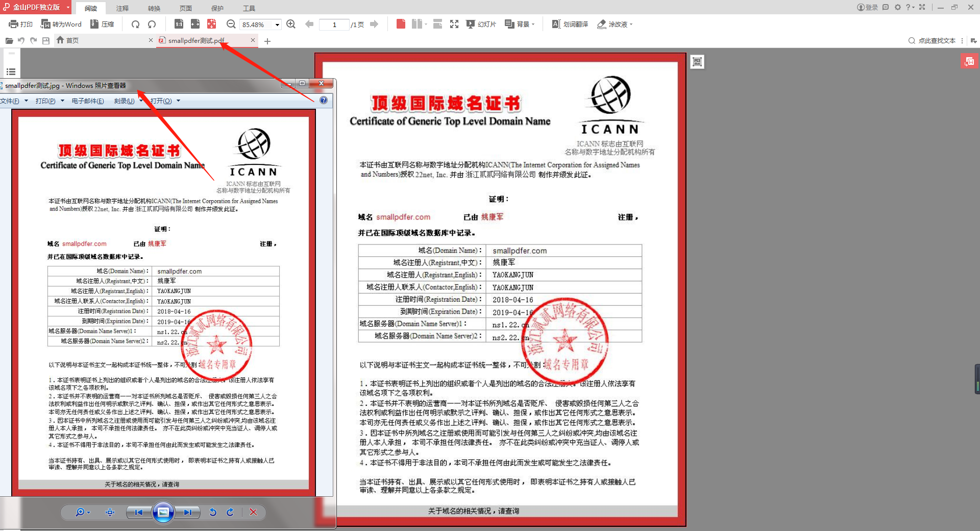Select the fit width view icon
The height and width of the screenshot is (531, 980).
pos(195,24)
